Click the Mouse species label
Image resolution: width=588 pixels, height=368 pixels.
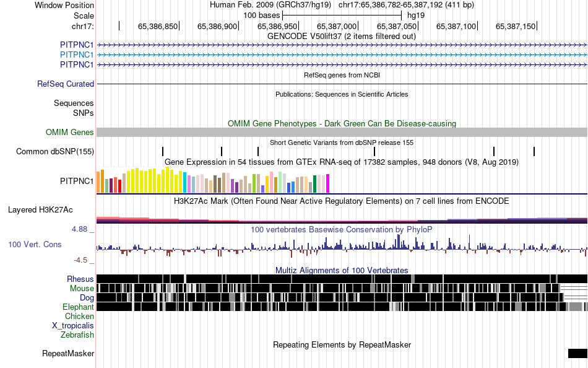click(x=82, y=289)
